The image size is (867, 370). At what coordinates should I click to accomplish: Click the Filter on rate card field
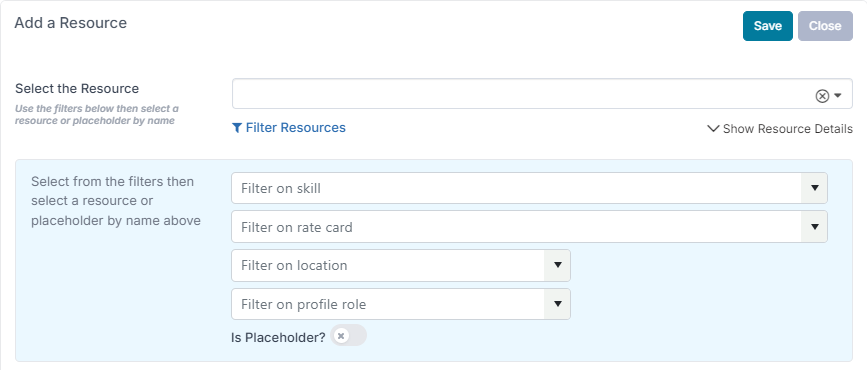(516, 227)
